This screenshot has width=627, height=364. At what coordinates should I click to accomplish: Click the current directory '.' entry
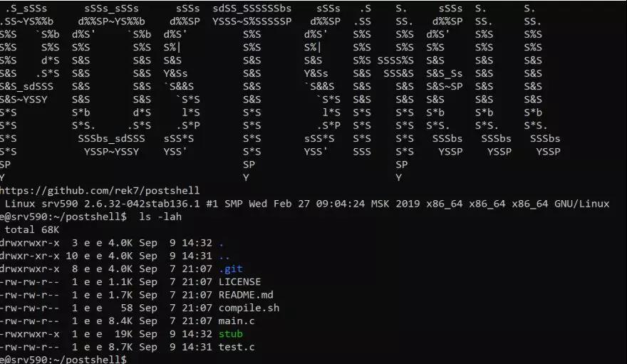[222, 243]
